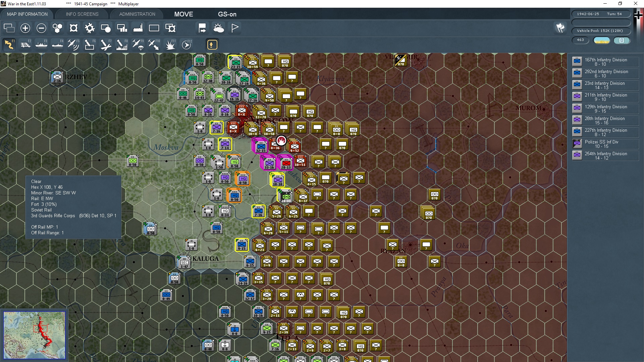Click the overlapping windows icon in top toolbar

coord(9,28)
